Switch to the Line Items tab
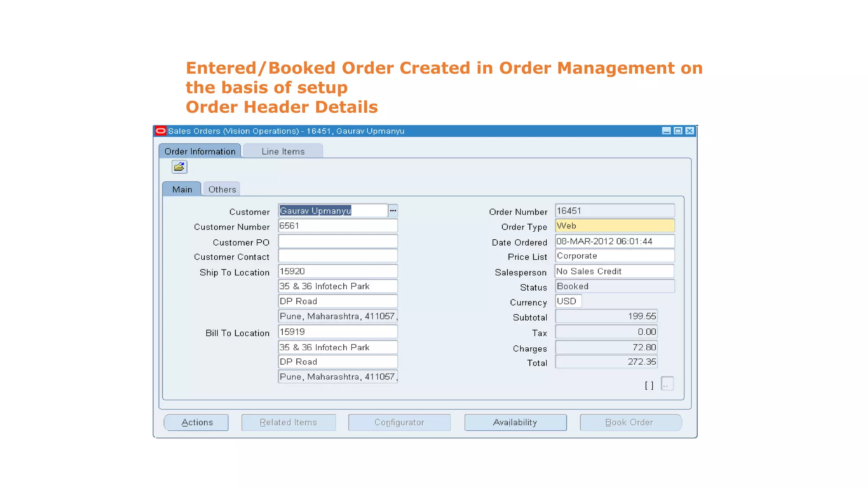This screenshot has height=488, width=868. point(283,151)
